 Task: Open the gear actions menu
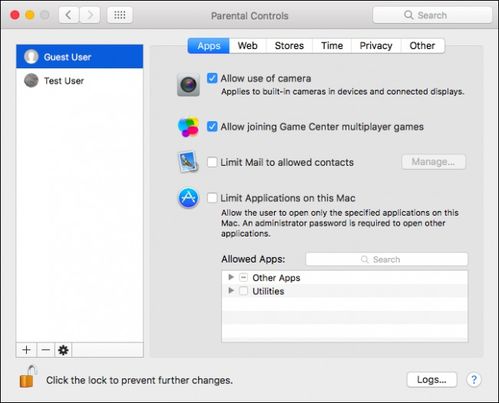tap(63, 350)
